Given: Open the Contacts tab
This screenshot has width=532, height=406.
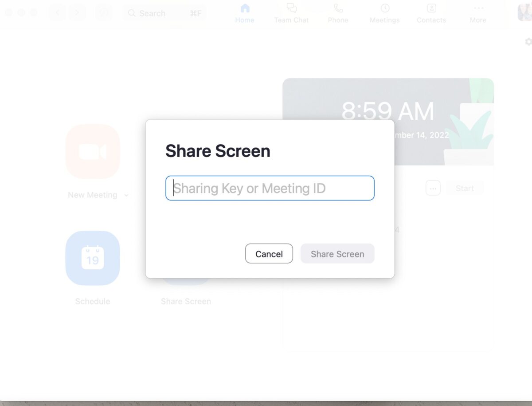Looking at the screenshot, I should (431, 13).
